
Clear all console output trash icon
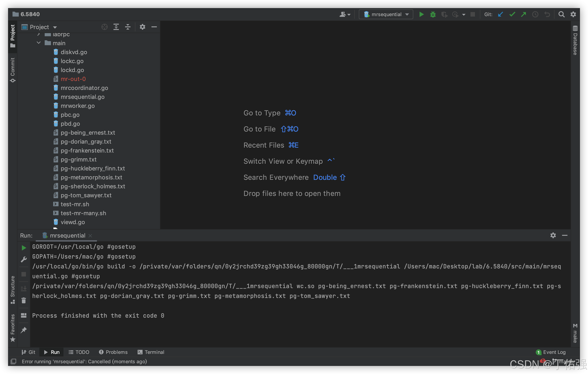[x=24, y=300]
